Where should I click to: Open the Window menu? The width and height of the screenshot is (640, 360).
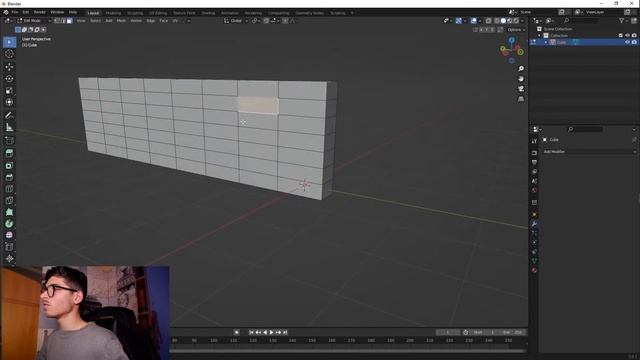click(57, 12)
